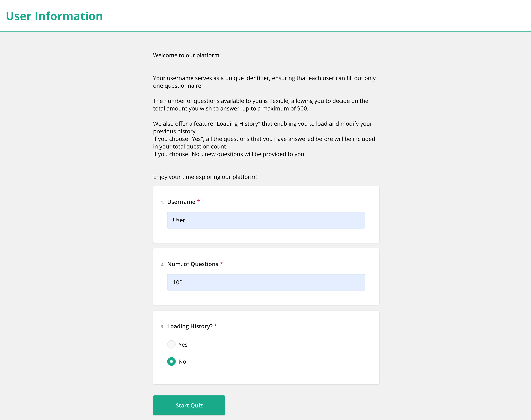Click the red asterisk beside Username
Image resolution: width=531 pixels, height=420 pixels.
(198, 202)
